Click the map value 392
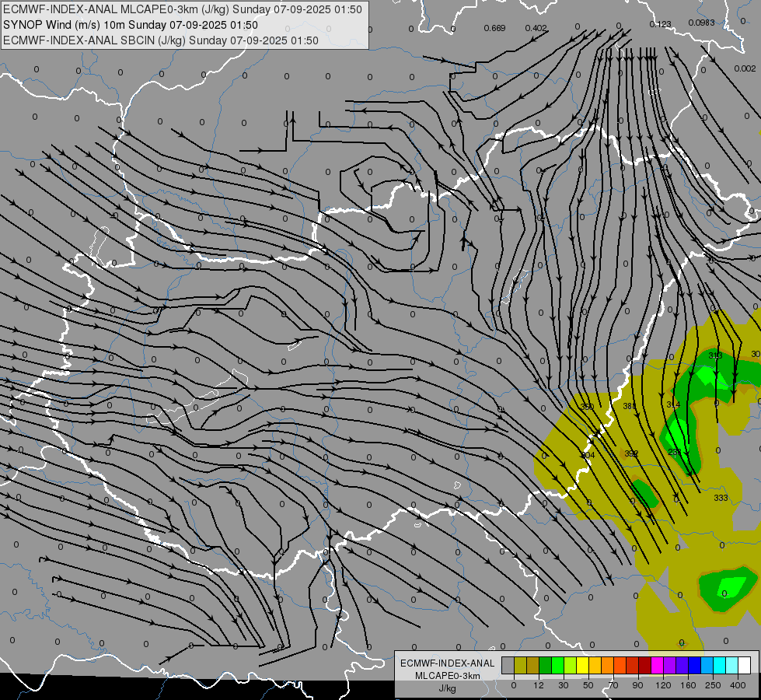The width and height of the screenshot is (761, 700). point(631,453)
